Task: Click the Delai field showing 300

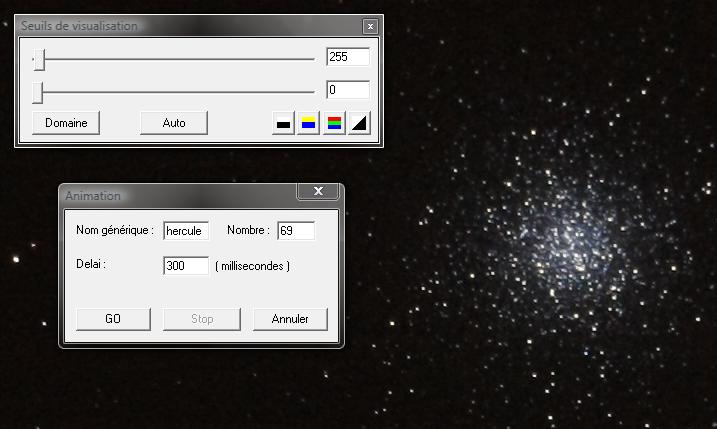Action: (x=186, y=266)
